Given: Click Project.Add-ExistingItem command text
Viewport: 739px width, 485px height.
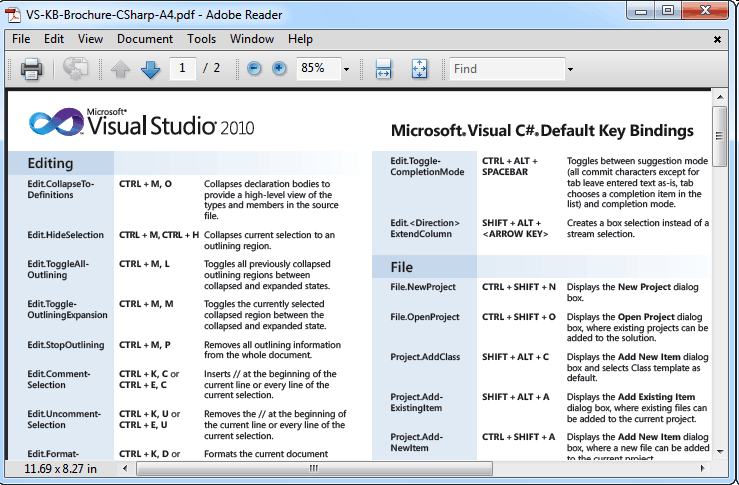Looking at the screenshot, I should coord(417,403).
